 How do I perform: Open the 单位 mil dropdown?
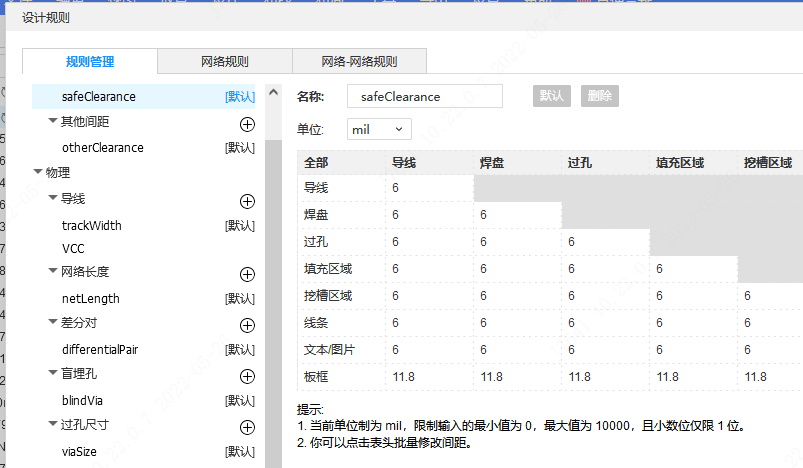(x=379, y=129)
